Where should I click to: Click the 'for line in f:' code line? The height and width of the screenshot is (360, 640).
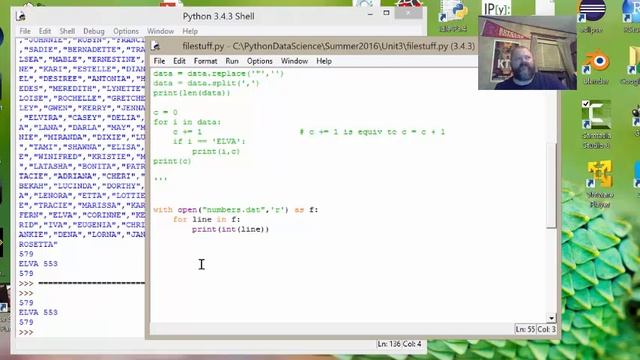click(207, 220)
